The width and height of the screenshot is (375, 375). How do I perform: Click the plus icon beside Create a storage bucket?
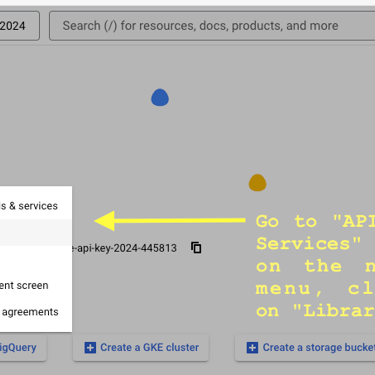click(x=252, y=348)
